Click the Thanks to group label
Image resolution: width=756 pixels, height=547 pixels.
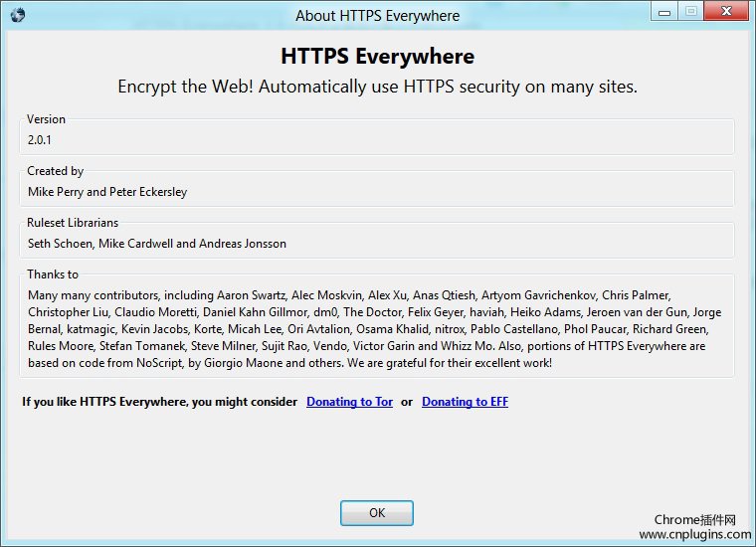[x=53, y=274]
